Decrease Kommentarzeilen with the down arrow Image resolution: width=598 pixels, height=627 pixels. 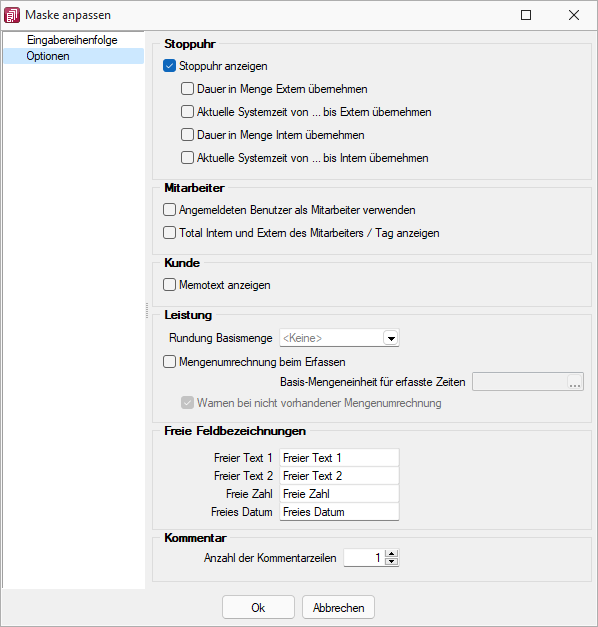pos(392,561)
